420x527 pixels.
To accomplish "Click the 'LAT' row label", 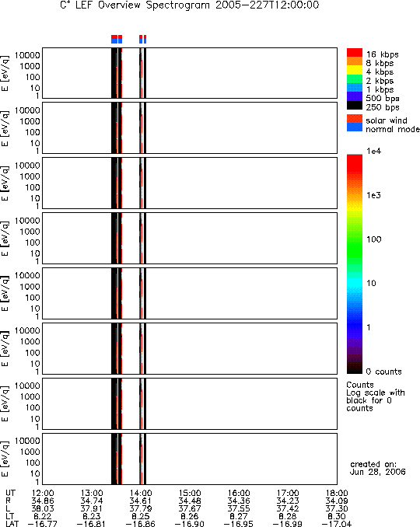I will (x=12, y=524).
